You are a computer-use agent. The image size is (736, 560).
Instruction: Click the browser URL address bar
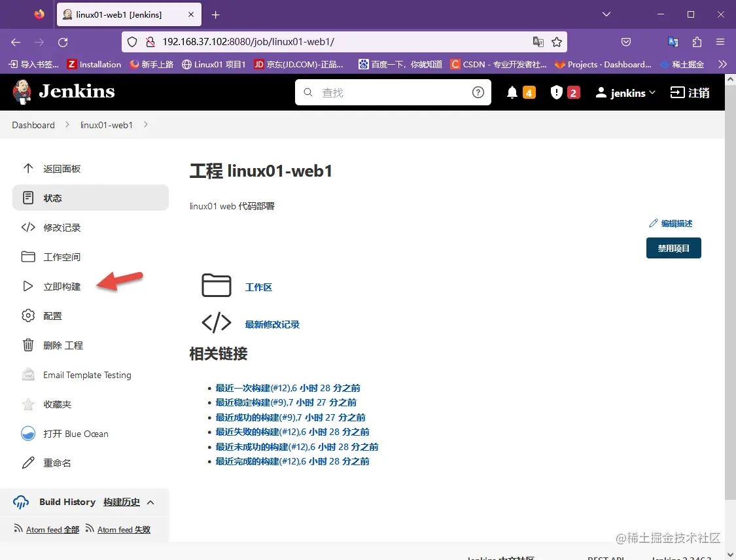pos(344,42)
